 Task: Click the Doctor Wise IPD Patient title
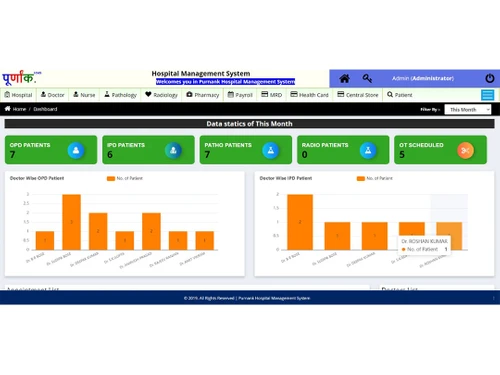pyautogui.click(x=286, y=178)
